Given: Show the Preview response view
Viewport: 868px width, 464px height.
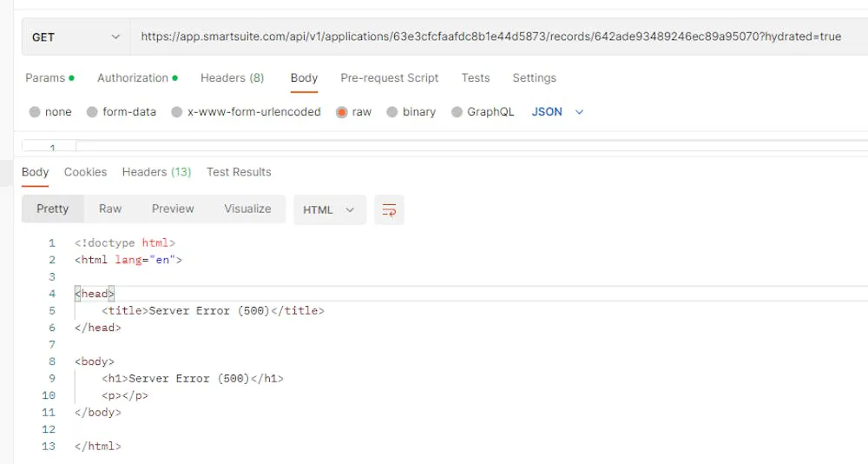Looking at the screenshot, I should point(173,209).
